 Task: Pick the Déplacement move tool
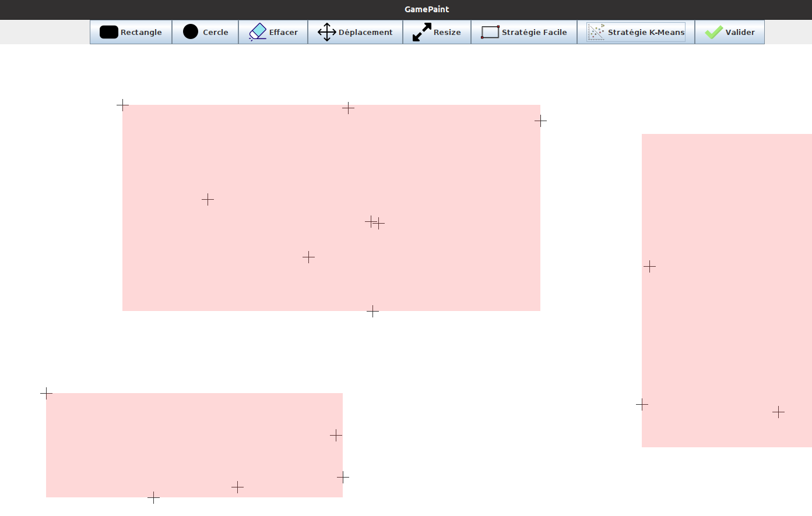pyautogui.click(x=355, y=32)
